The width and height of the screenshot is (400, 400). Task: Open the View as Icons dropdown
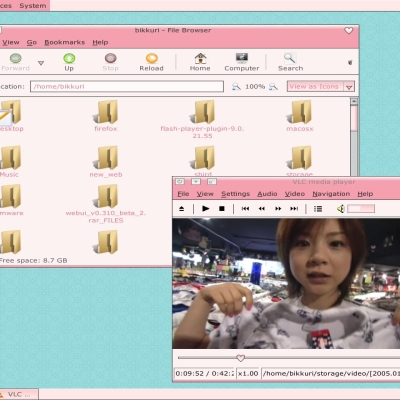(x=321, y=87)
